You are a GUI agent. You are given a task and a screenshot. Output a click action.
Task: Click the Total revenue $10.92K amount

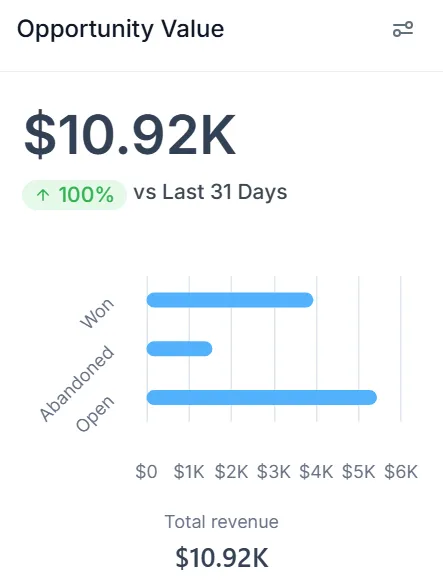click(222, 558)
